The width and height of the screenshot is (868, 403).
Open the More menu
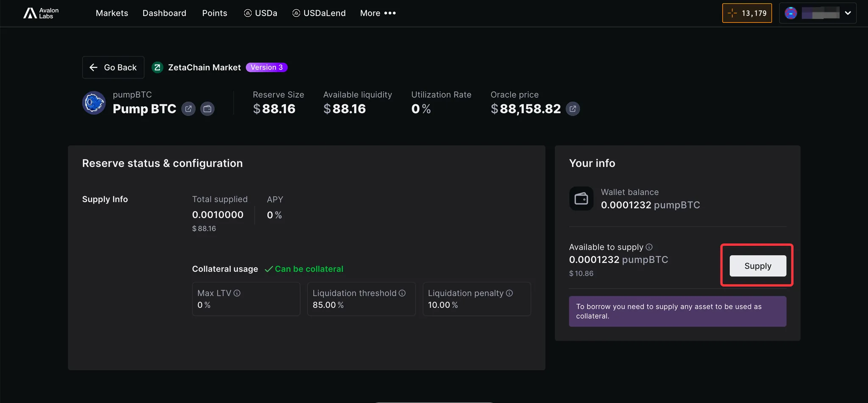coord(378,13)
